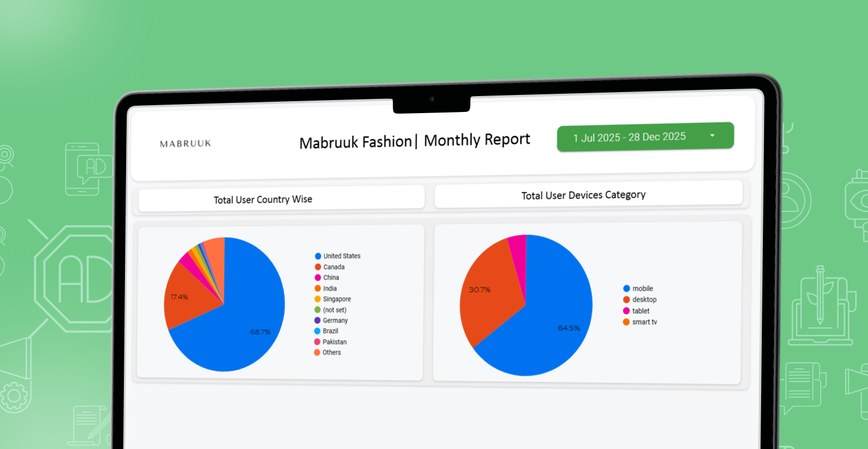Image resolution: width=868 pixels, height=449 pixels.
Task: Select Germany in the country legend
Action: tap(335, 321)
